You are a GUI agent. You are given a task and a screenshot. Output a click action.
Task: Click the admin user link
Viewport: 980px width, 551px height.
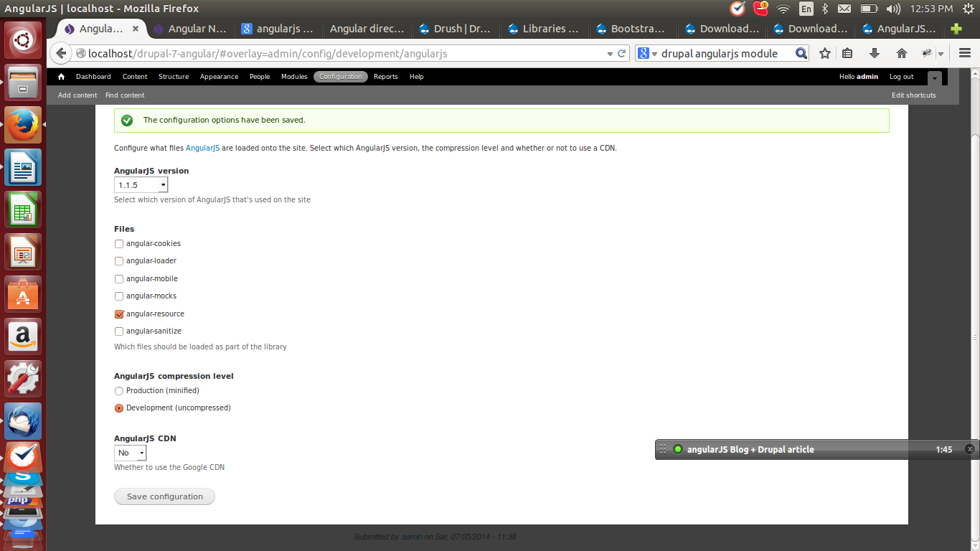point(867,77)
